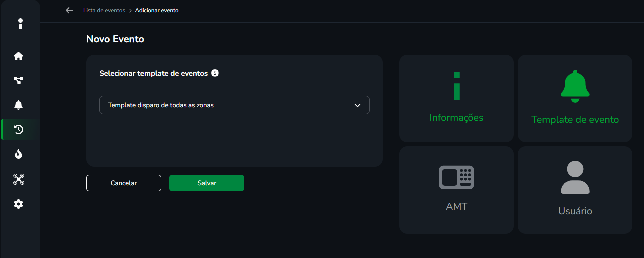
Task: Click the Intelbras logo at sidebar top
Action: click(20, 24)
